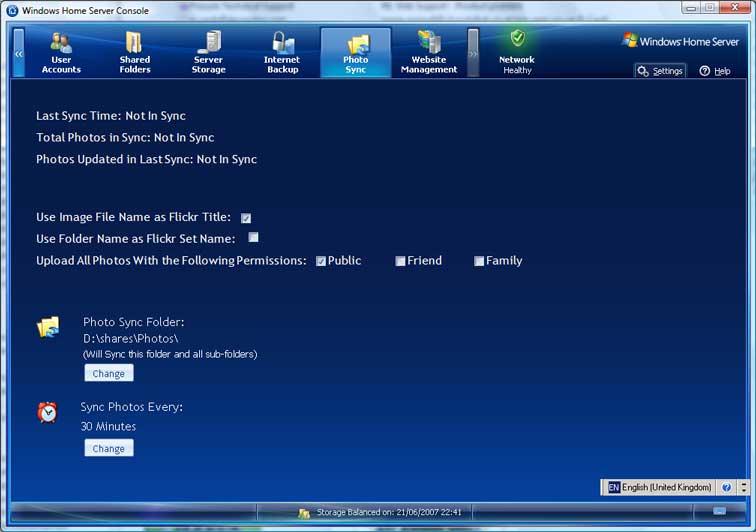
Task: Click the EN language indicator icon
Action: [x=614, y=488]
